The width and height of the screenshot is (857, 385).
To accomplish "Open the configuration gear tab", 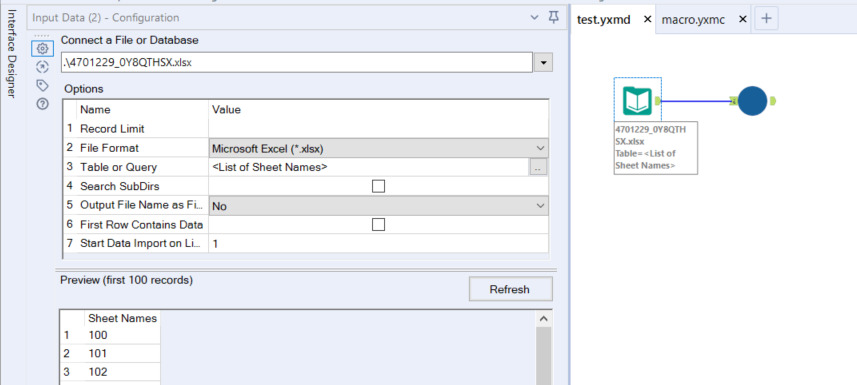I will (42, 49).
